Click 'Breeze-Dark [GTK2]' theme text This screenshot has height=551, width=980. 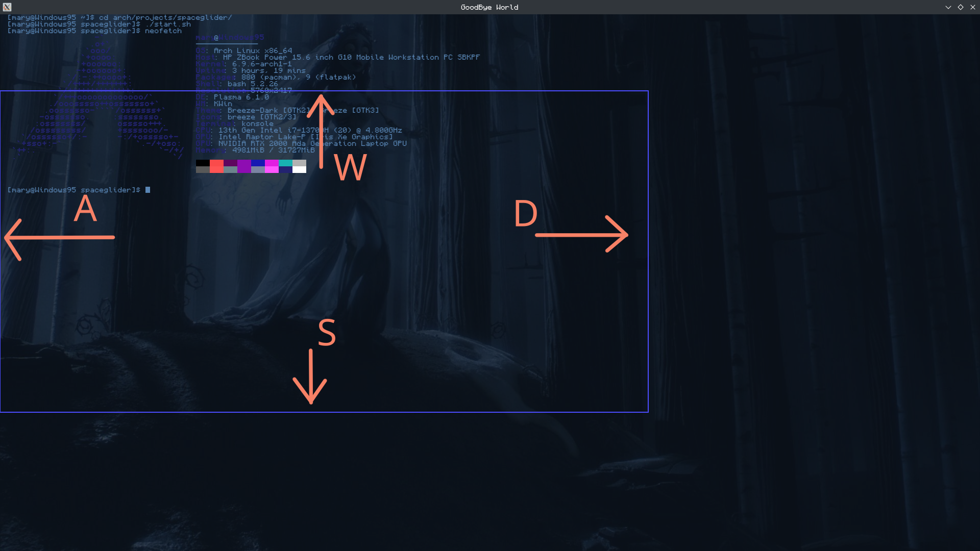[x=269, y=110]
